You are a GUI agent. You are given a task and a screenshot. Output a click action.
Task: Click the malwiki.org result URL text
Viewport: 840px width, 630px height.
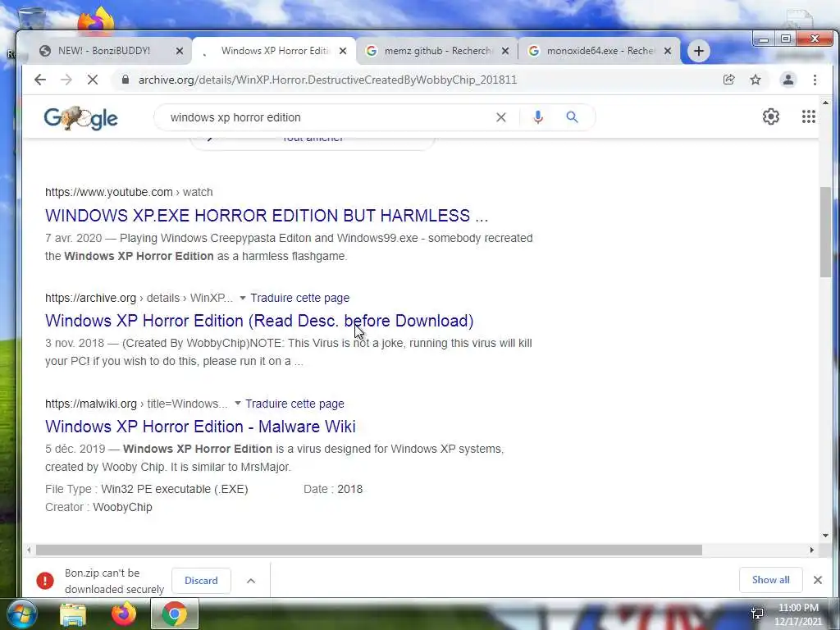point(136,404)
